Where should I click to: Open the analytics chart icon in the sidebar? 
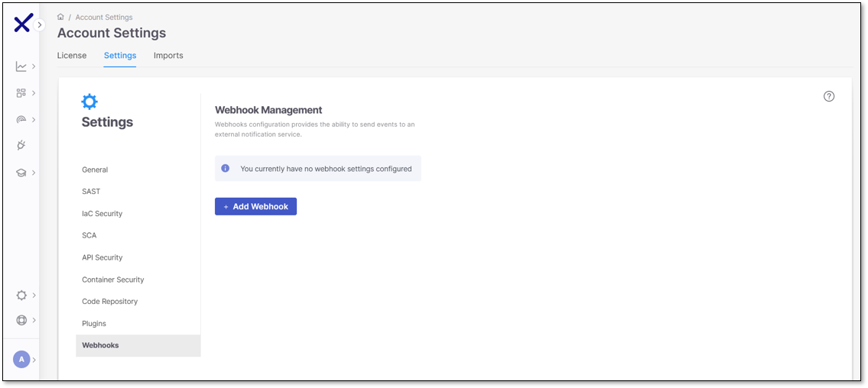[21, 66]
